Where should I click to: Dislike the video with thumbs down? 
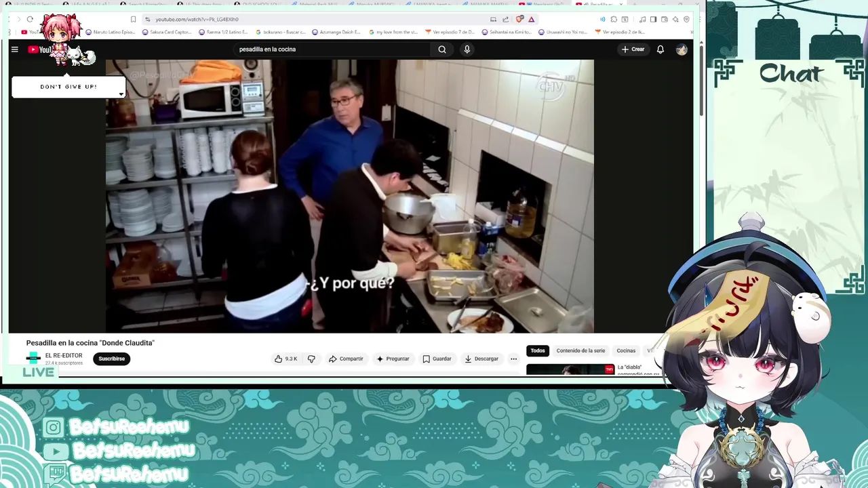click(x=311, y=359)
